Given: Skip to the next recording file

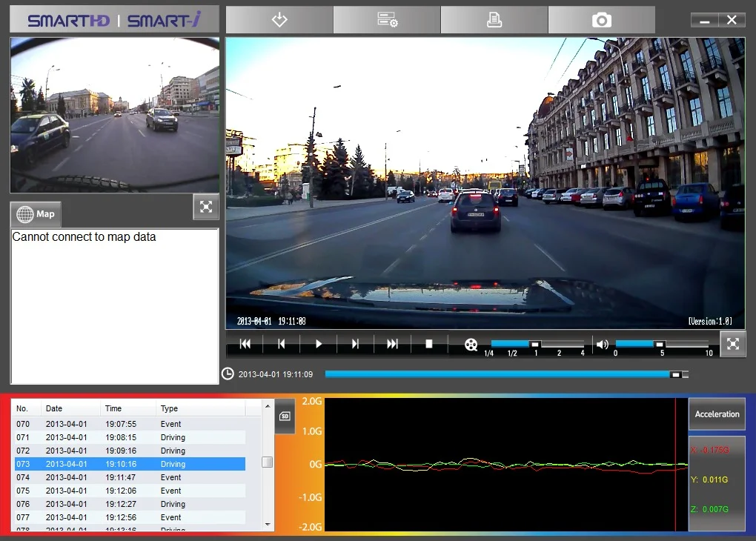Looking at the screenshot, I should pos(392,344).
